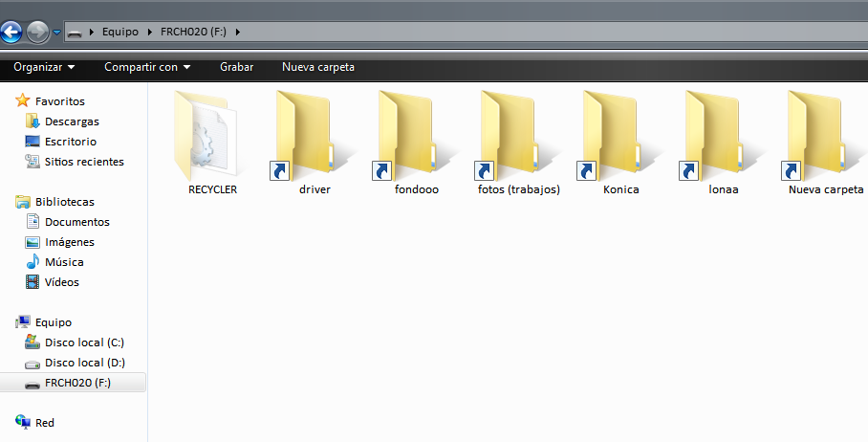The height and width of the screenshot is (442, 868).
Task: Click the Bibliotecas heading label
Action: [65, 202]
